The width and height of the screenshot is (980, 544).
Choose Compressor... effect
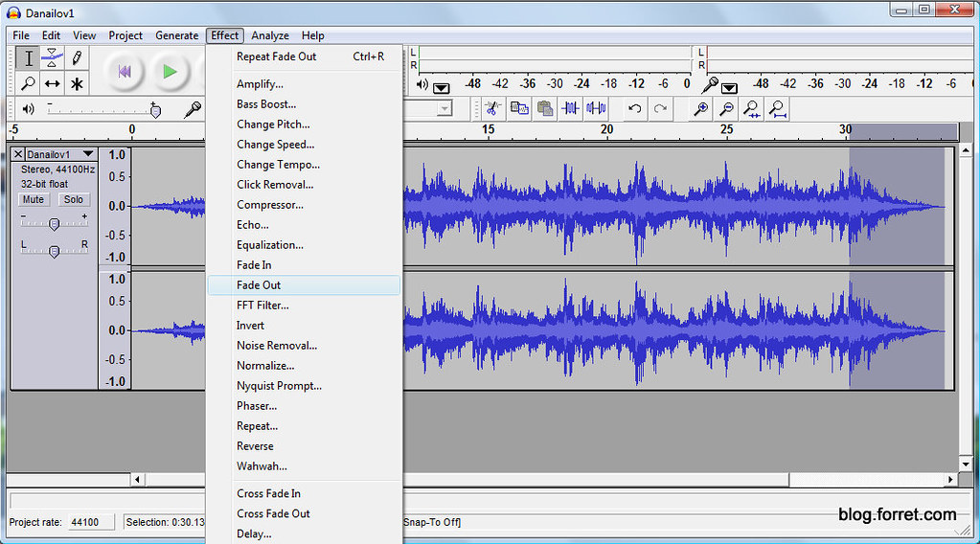coord(304,205)
